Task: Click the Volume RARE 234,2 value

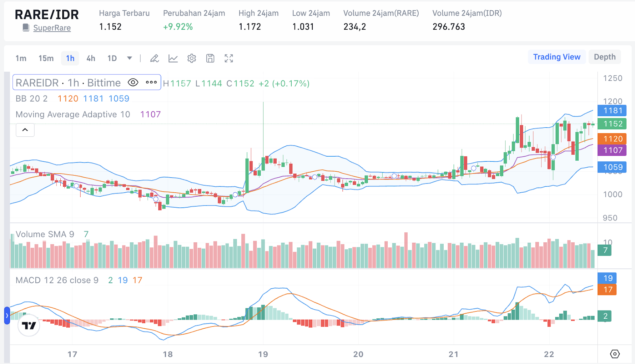Action: click(x=355, y=27)
